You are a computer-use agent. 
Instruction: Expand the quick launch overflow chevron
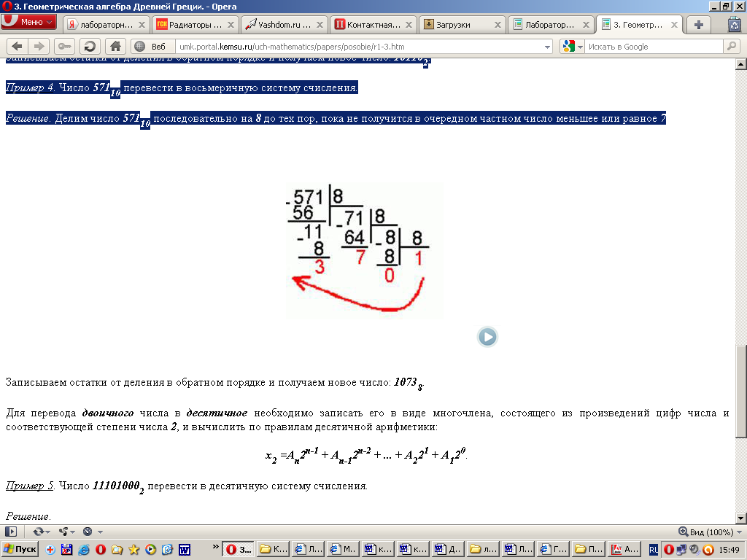(x=215, y=547)
